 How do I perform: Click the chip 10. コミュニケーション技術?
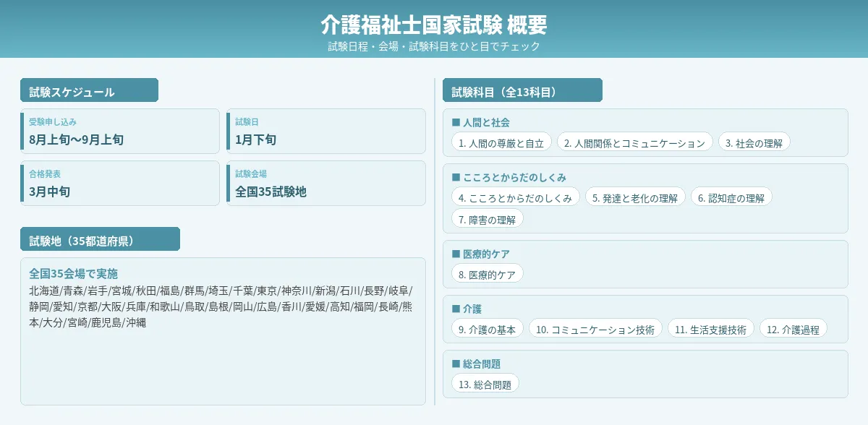click(595, 329)
